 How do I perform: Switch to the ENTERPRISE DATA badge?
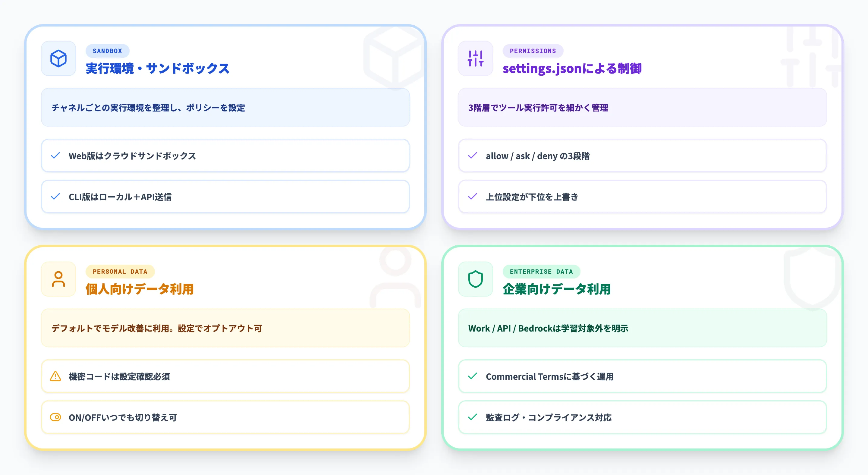coord(541,272)
